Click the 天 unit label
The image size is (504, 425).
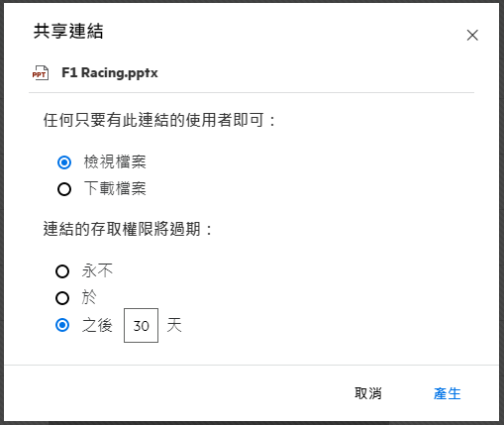click(174, 325)
